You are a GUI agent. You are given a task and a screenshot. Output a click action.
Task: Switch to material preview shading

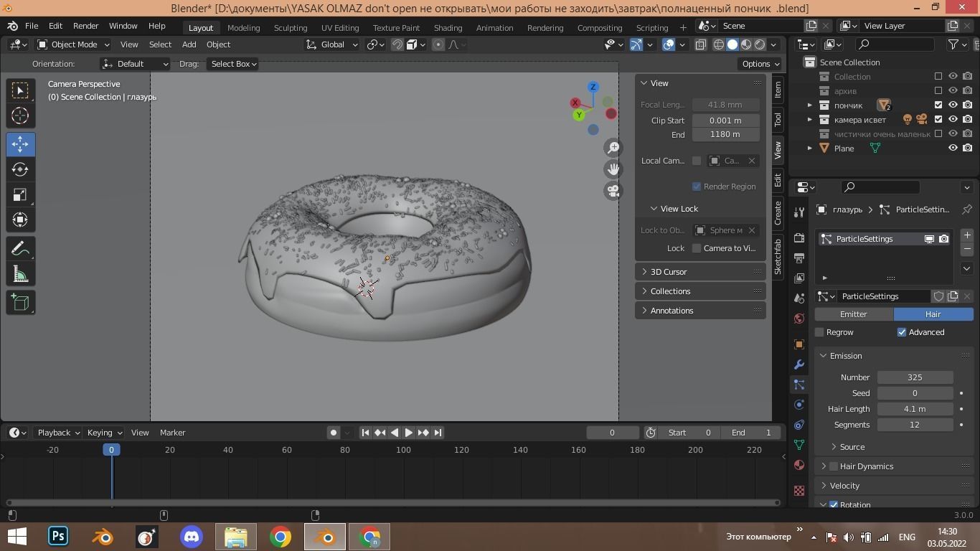coord(746,44)
